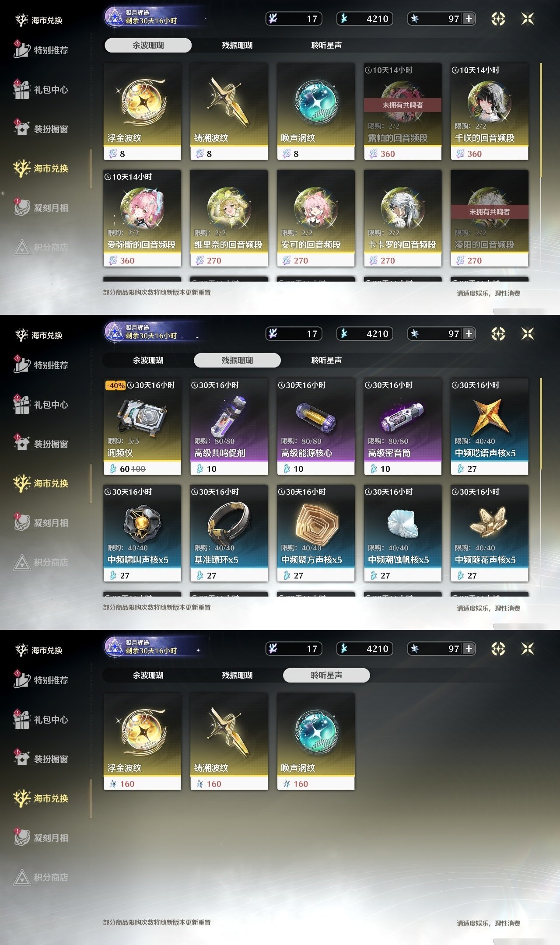Select 安可的回音频段 character card

[x=316, y=218]
